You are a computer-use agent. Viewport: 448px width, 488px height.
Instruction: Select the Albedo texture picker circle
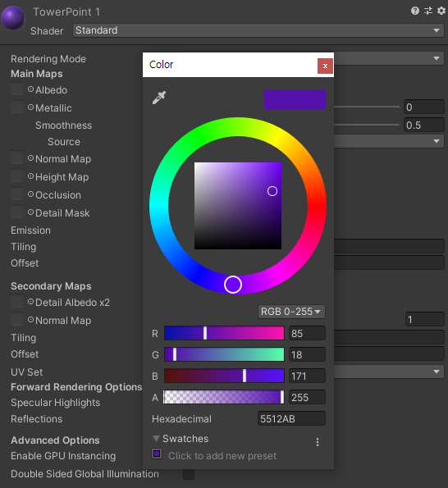tap(30, 89)
